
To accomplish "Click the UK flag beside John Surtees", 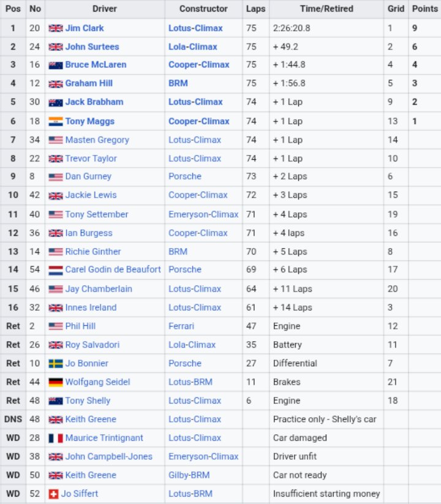I will pos(56,47).
